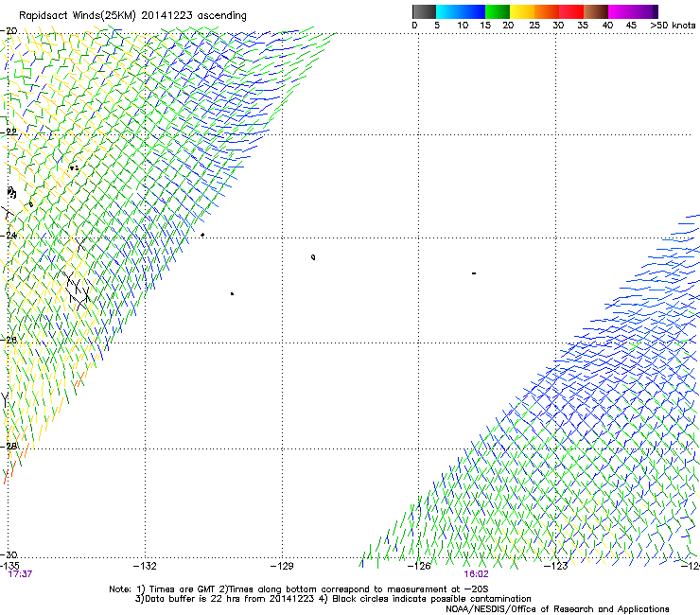Click the '-26' latitude axis label
This screenshot has width=700, height=615.
pos(9,340)
